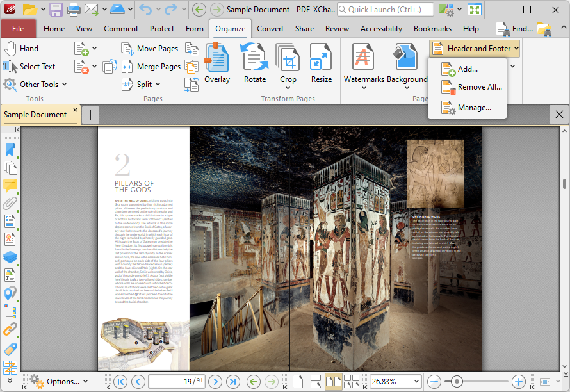Screen dimensions: 570x392
Task: Click the zoom in plus button
Action: coord(519,382)
